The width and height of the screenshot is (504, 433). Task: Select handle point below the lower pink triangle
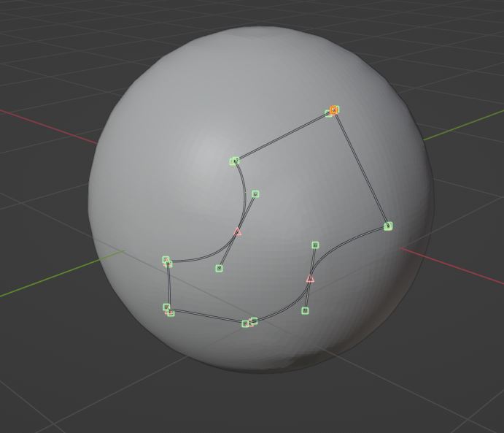306,311
